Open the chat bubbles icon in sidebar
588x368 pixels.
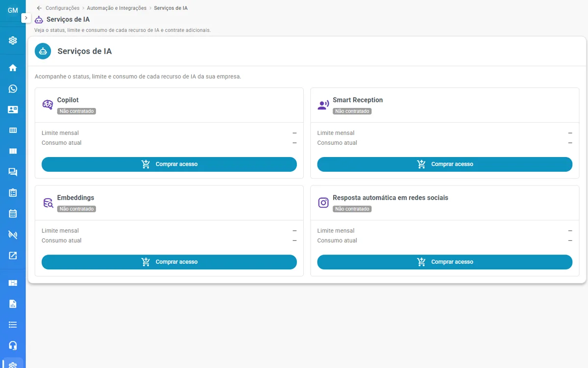tap(13, 172)
